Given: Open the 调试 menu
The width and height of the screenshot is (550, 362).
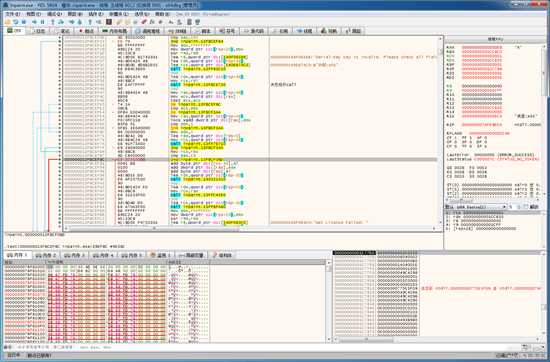Looking at the screenshot, I should (x=54, y=14).
